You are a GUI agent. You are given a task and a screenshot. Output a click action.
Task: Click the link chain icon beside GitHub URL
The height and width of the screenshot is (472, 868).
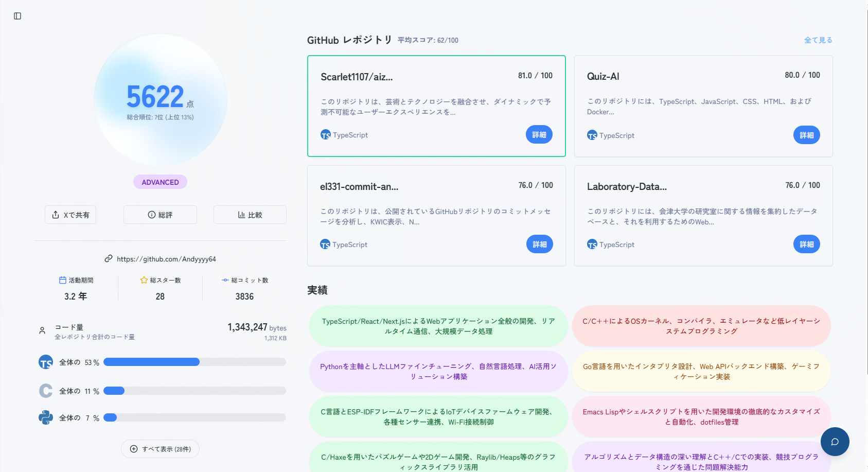pos(109,259)
